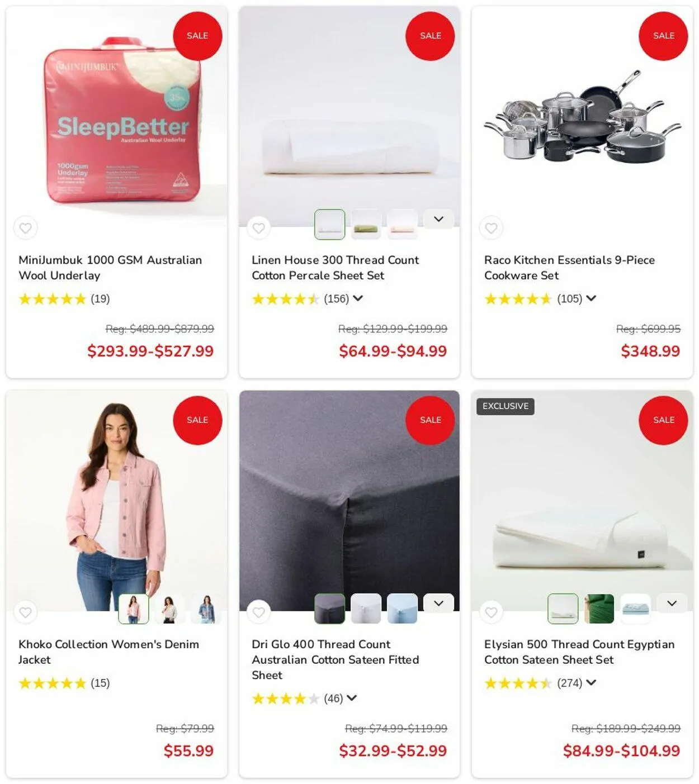The image size is (699, 784).
Task: Expand colour options on Elysian Sheet Set
Action: pos(672,604)
